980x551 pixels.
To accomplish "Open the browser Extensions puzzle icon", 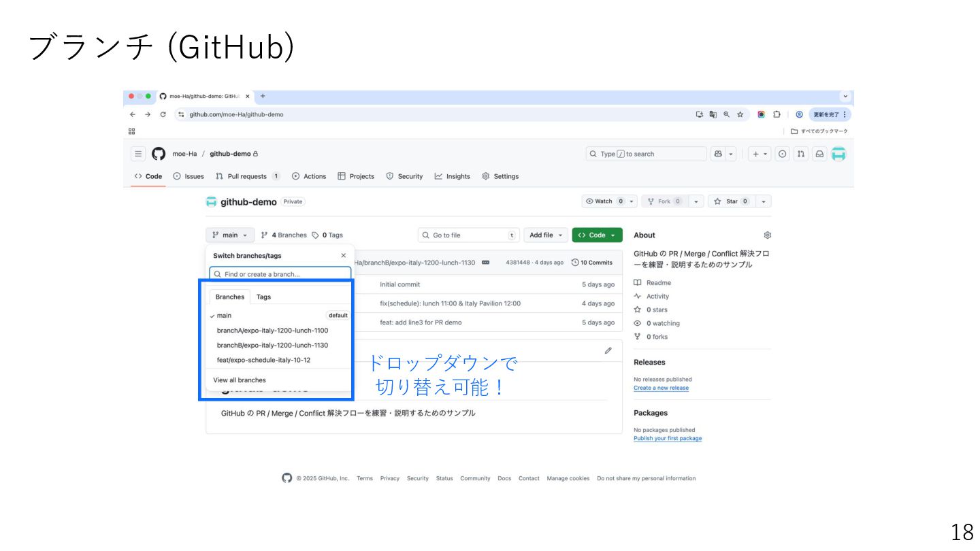I will point(777,114).
